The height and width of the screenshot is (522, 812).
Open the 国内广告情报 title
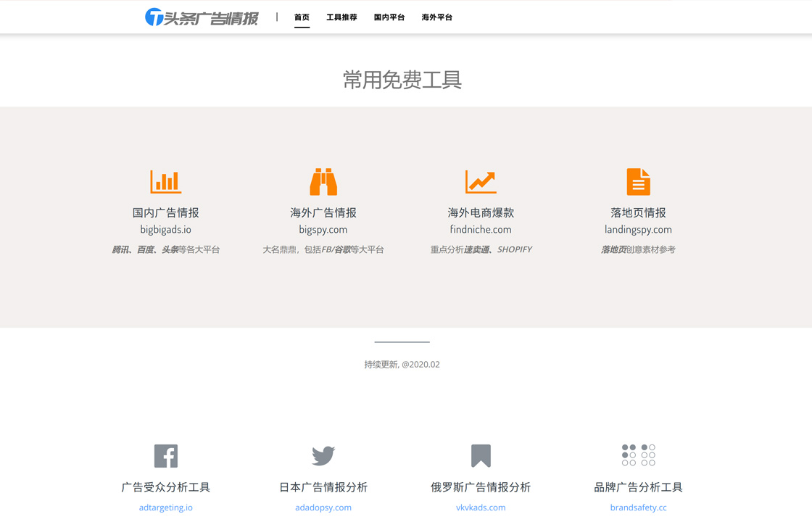pos(166,212)
